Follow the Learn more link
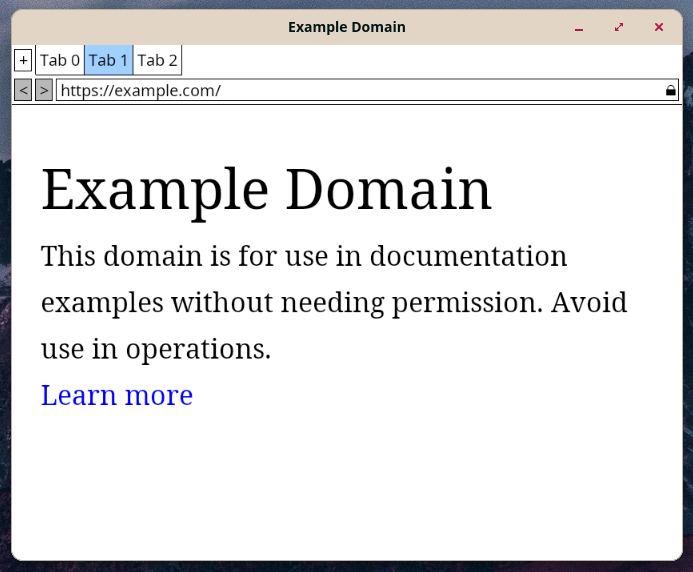The width and height of the screenshot is (693, 572). pyautogui.click(x=117, y=395)
